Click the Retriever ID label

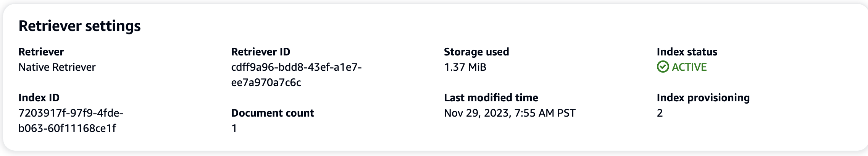tap(261, 52)
